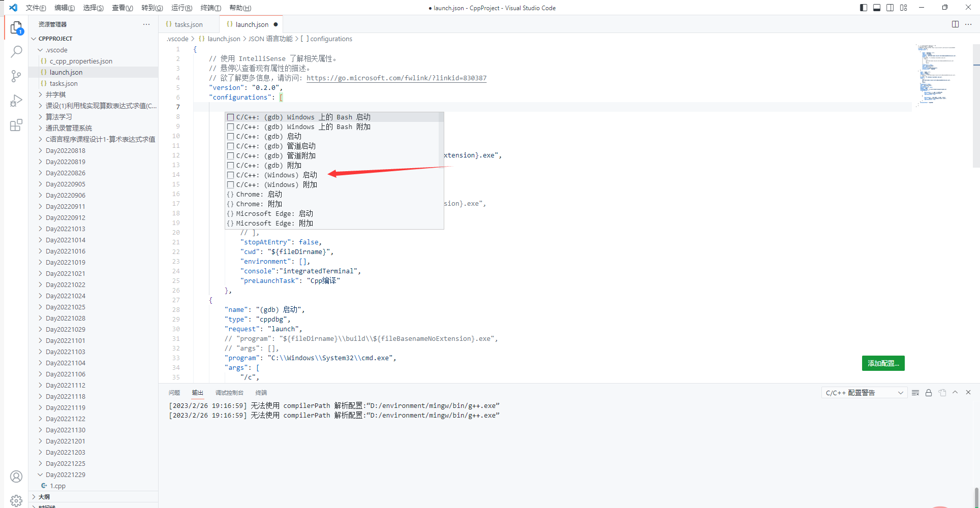
Task: Click .vscode in the breadcrumb
Action: pos(177,39)
